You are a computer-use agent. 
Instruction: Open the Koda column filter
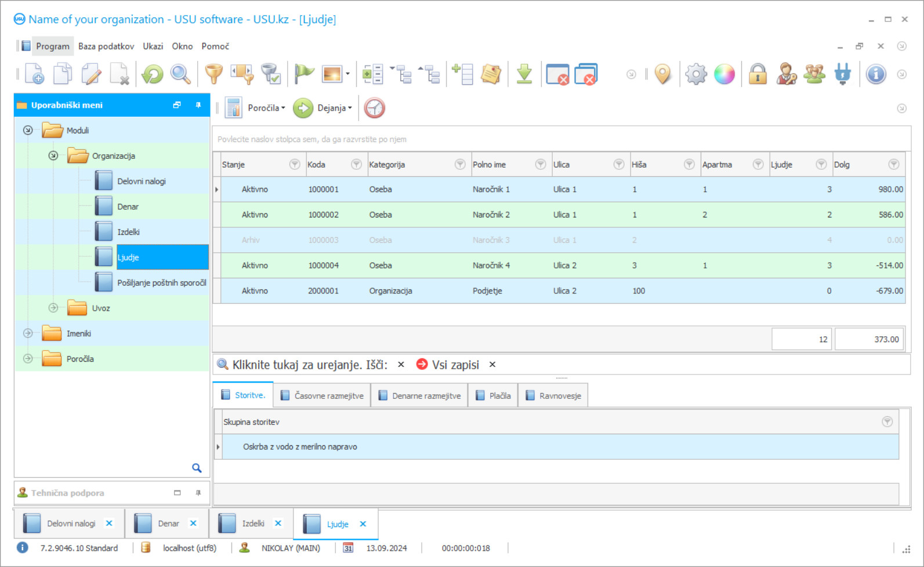(x=356, y=165)
